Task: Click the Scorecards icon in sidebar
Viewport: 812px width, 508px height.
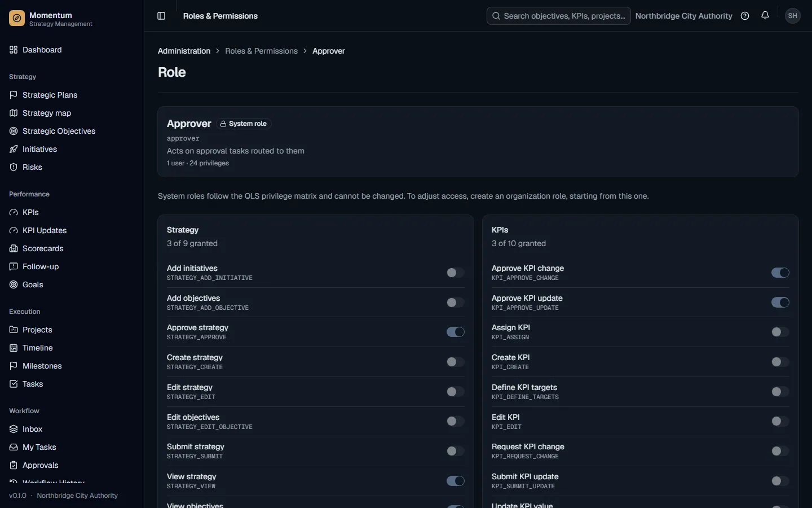Action: (x=14, y=248)
